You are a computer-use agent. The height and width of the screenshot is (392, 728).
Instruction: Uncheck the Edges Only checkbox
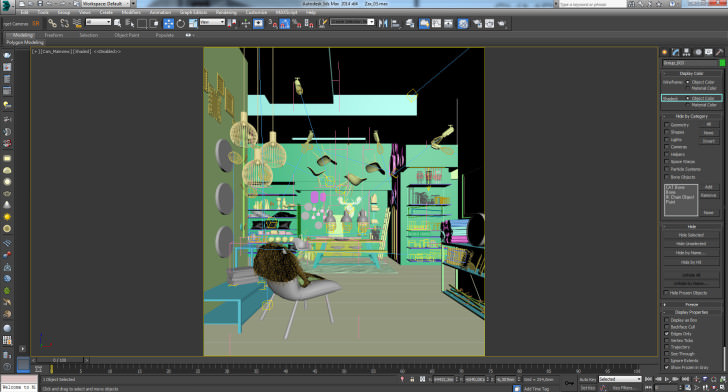(x=667, y=334)
